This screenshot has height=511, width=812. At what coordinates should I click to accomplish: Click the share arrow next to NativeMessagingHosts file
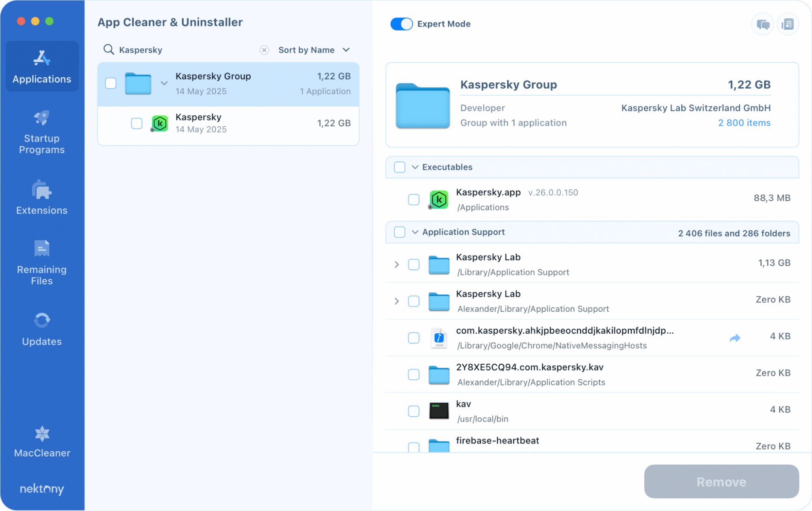[735, 338]
